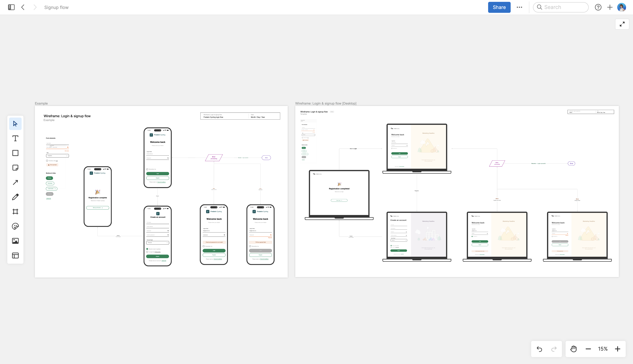Open the more options ellipsis menu

pos(519,7)
